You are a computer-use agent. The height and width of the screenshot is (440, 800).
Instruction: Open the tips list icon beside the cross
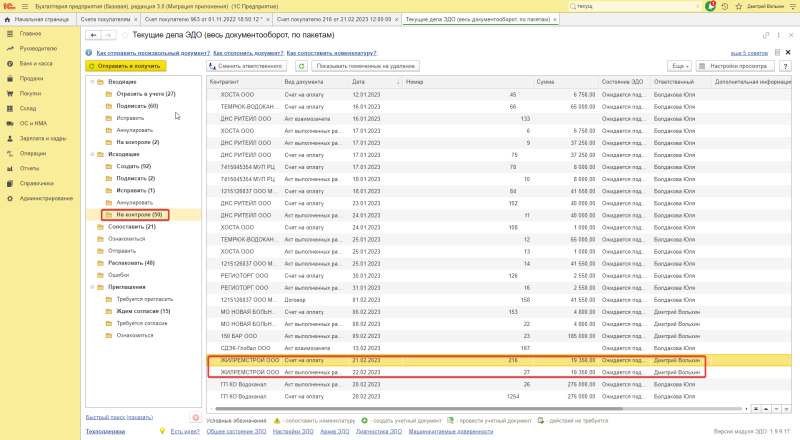[777, 53]
